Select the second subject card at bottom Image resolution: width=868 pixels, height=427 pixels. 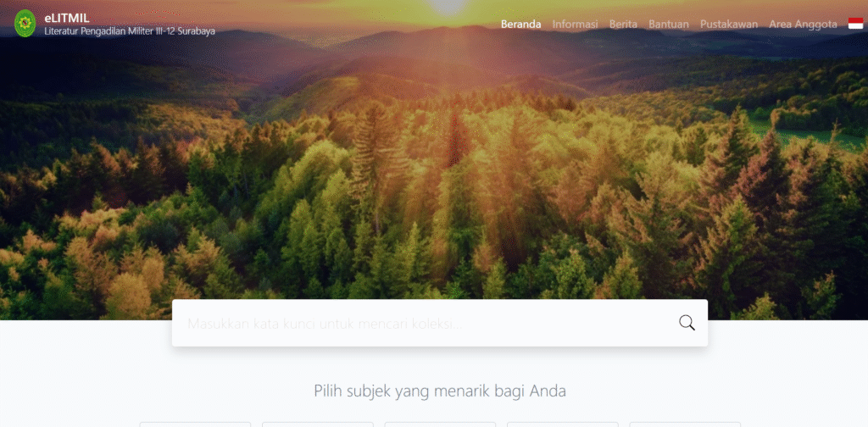tap(318, 424)
